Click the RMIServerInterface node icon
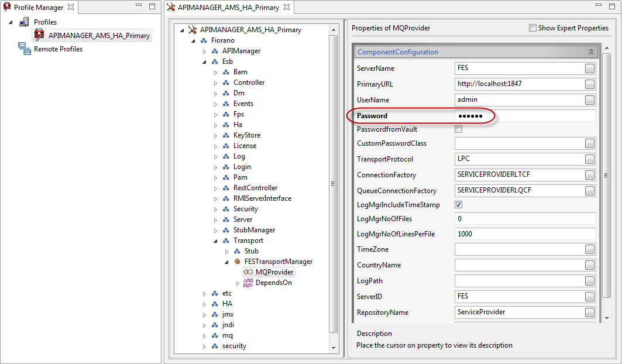The height and width of the screenshot is (364, 622). tap(226, 198)
